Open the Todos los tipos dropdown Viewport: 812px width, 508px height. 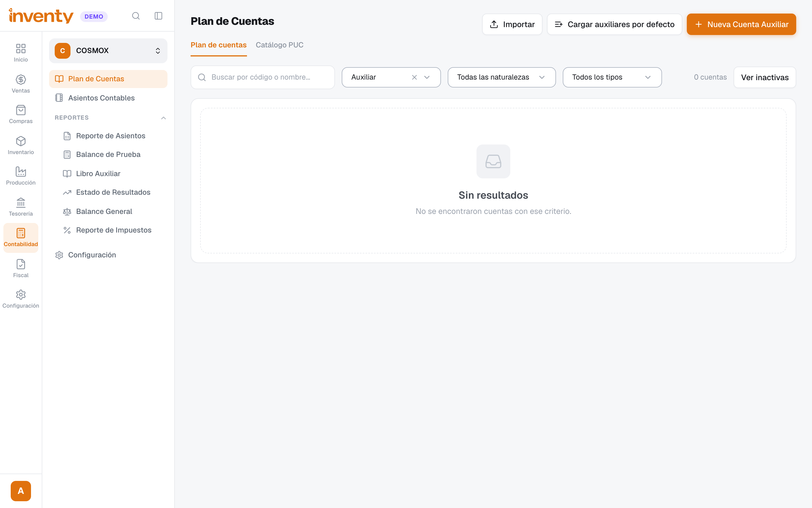tap(612, 77)
